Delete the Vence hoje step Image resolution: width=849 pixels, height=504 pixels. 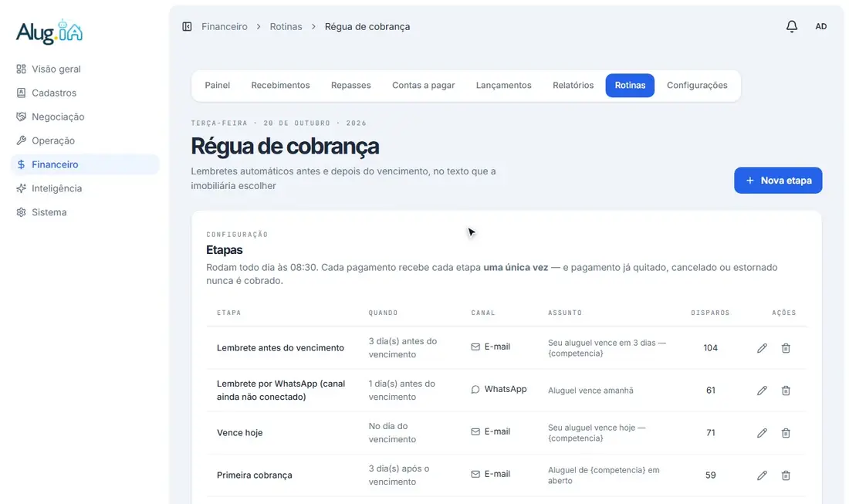point(786,432)
